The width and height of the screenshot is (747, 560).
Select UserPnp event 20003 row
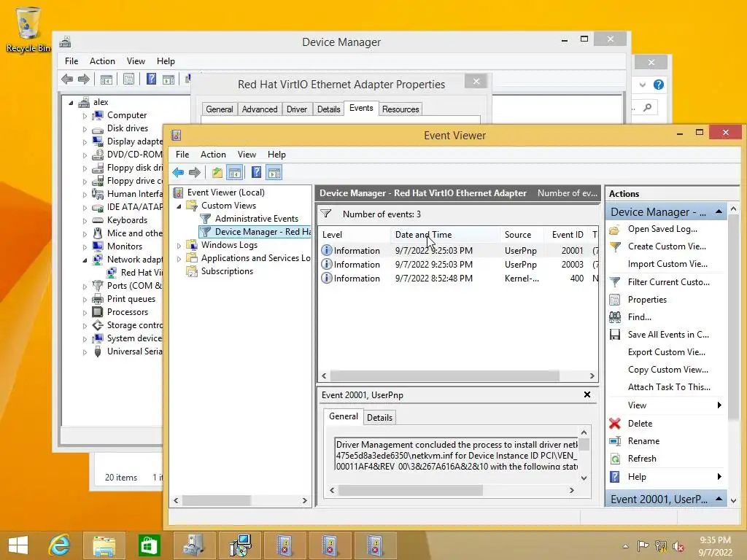(x=458, y=264)
